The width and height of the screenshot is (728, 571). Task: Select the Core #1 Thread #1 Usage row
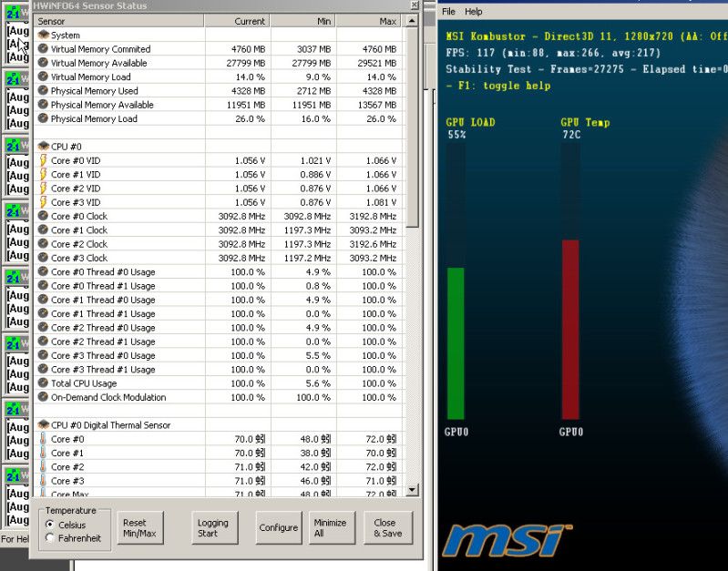[218, 313]
